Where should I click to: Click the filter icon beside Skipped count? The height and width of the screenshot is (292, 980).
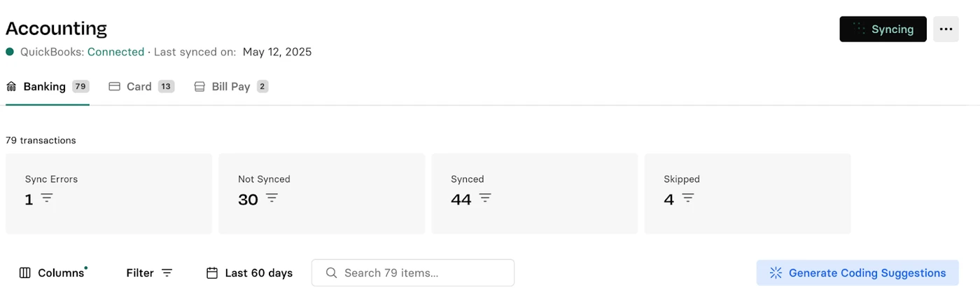(688, 198)
